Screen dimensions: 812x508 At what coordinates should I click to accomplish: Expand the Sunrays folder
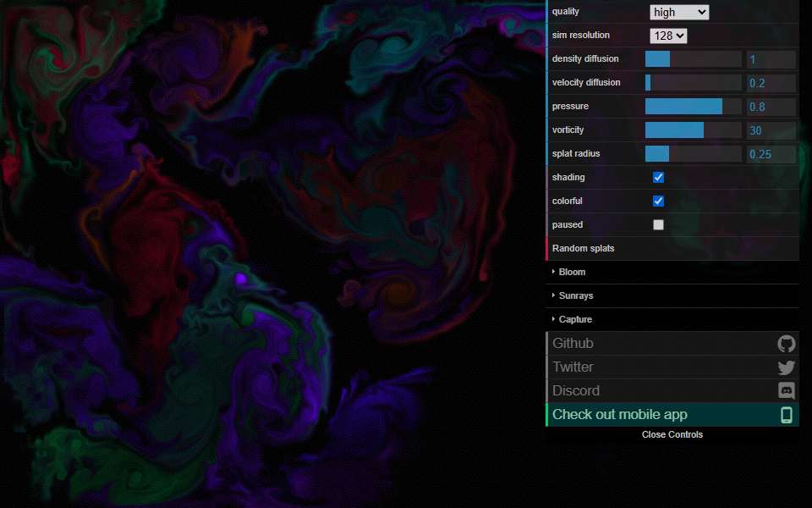(672, 296)
